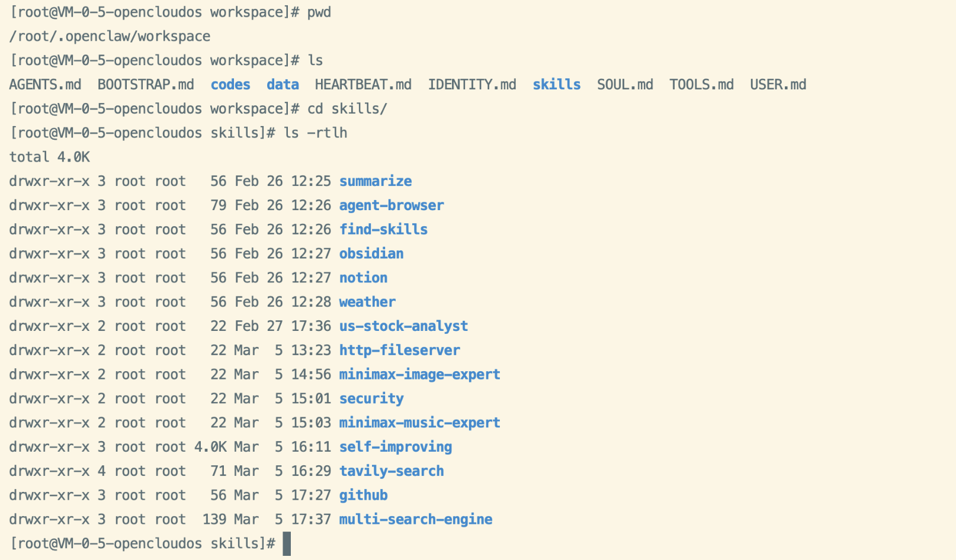Click the notion folder name
956x560 pixels.
click(x=363, y=278)
